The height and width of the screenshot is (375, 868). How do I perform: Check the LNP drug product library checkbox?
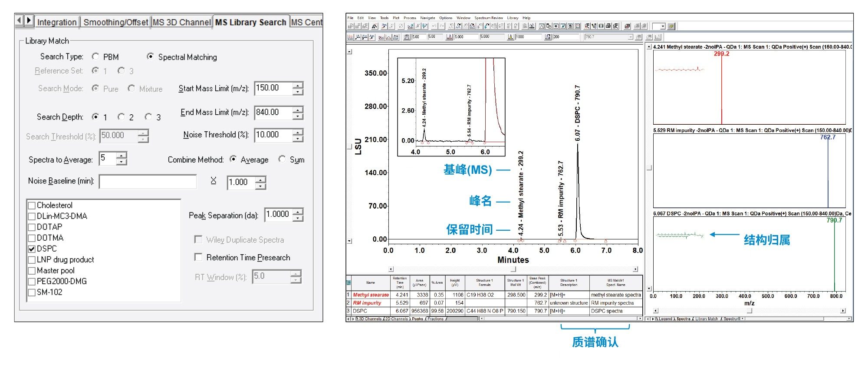pyautogui.click(x=32, y=259)
